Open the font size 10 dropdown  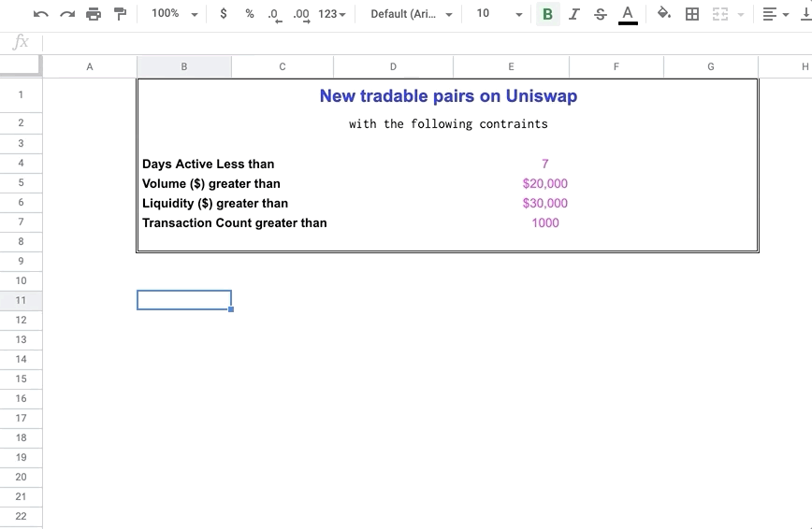[498, 14]
